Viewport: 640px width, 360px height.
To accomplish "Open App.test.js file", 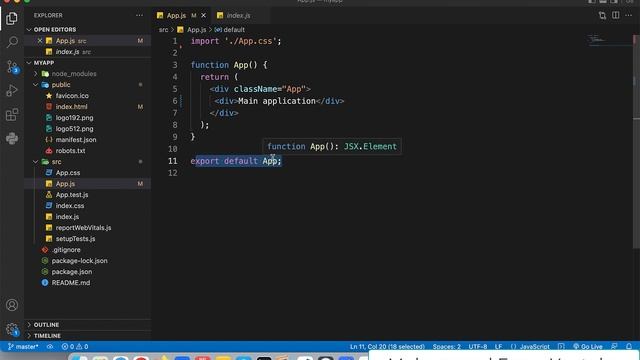I will tap(72, 195).
